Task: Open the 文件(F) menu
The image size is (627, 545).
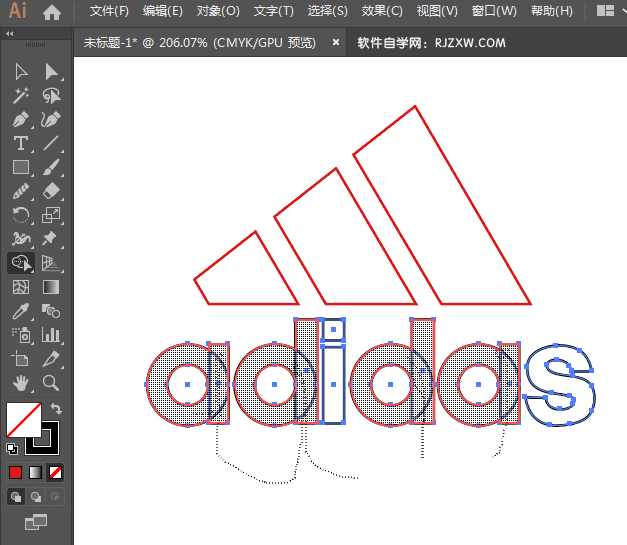Action: (109, 11)
